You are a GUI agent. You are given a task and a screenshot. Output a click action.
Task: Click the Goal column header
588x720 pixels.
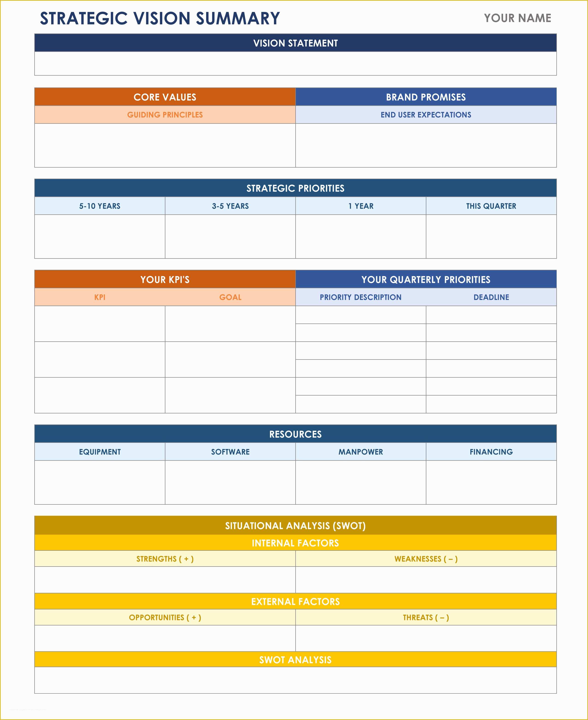(x=230, y=298)
